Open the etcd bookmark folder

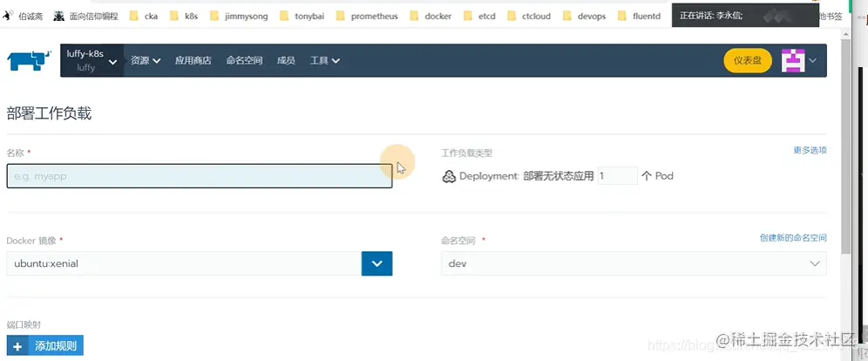click(x=479, y=16)
